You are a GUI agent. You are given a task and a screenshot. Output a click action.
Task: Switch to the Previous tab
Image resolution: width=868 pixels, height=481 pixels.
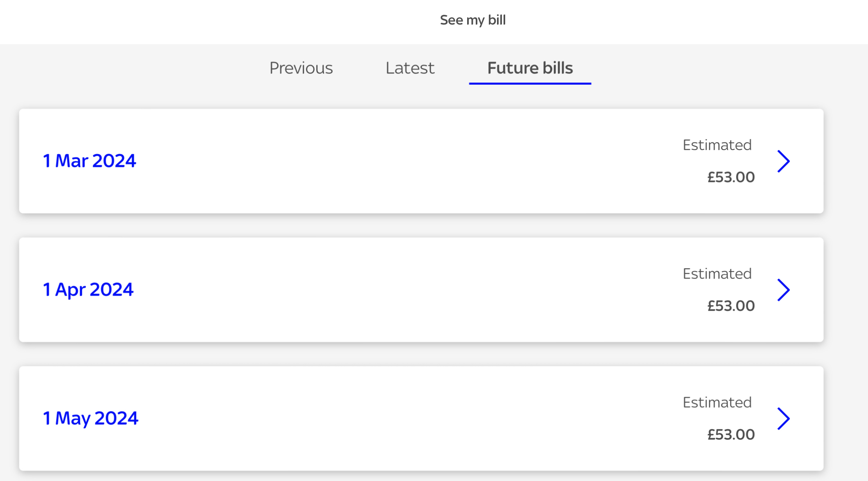[x=301, y=68]
